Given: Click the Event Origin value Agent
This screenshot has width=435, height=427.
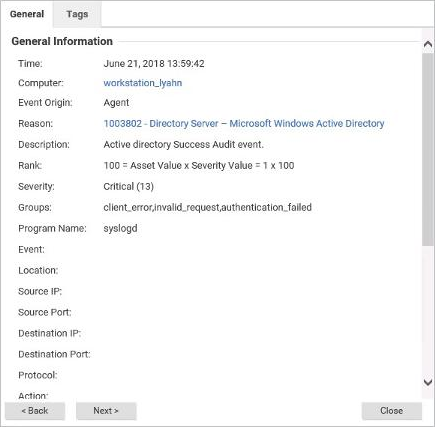Looking at the screenshot, I should pos(116,103).
